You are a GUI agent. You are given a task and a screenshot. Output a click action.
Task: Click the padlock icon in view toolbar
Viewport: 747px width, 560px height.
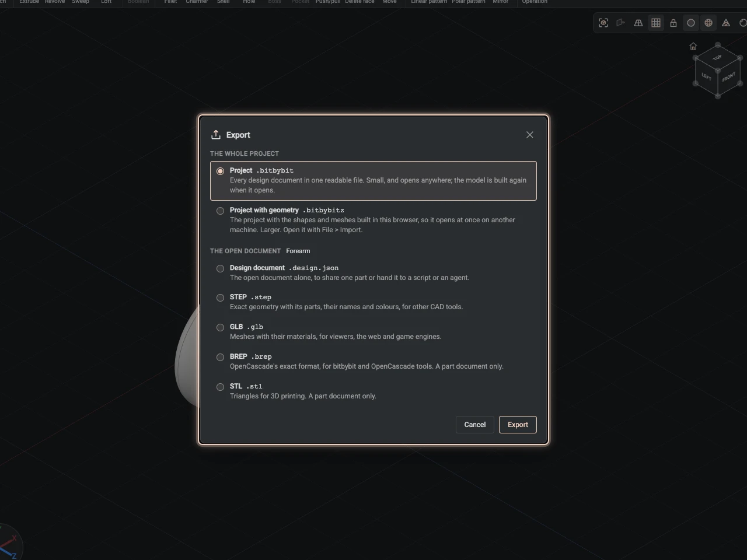[673, 23]
